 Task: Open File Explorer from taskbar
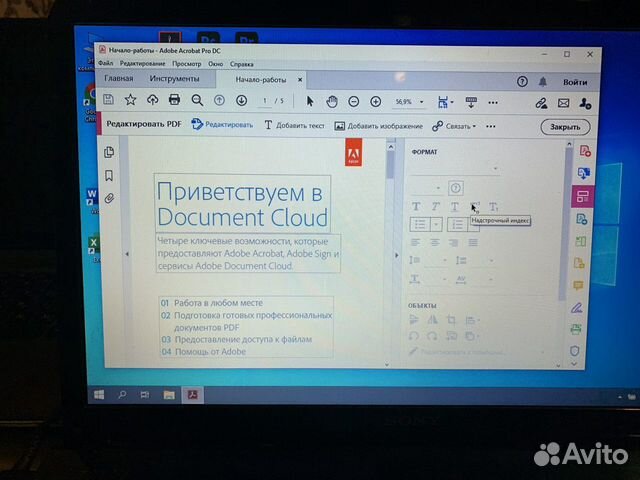tap(169, 395)
